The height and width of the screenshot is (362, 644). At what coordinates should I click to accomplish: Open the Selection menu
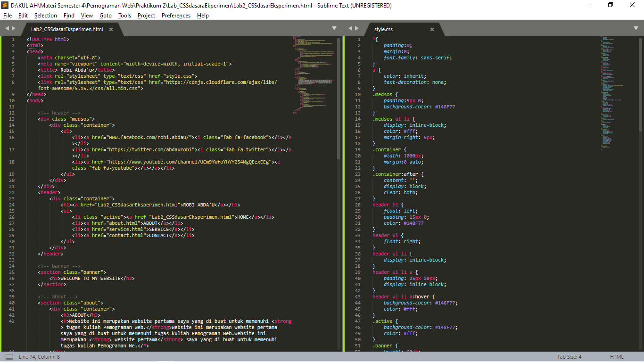point(46,16)
